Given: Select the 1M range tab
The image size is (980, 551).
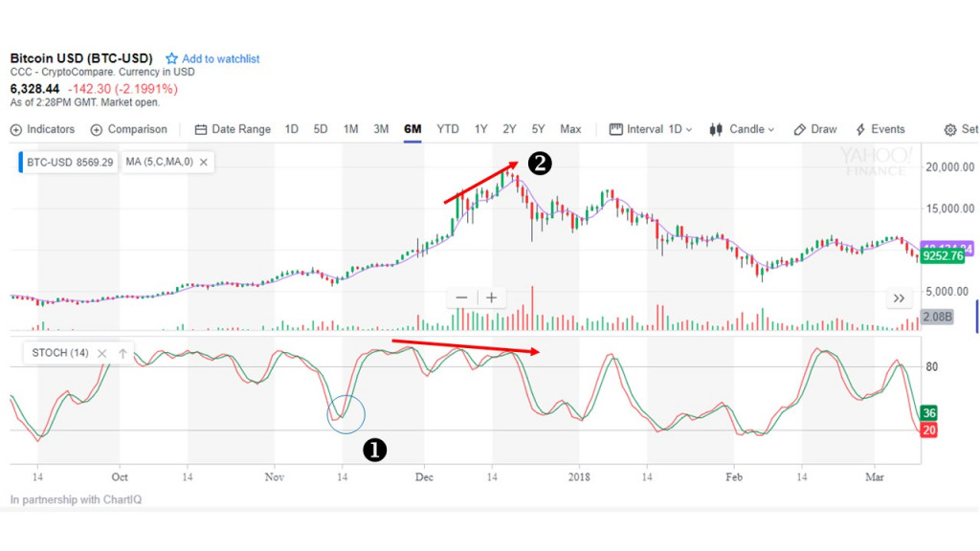Looking at the screenshot, I should point(350,129).
